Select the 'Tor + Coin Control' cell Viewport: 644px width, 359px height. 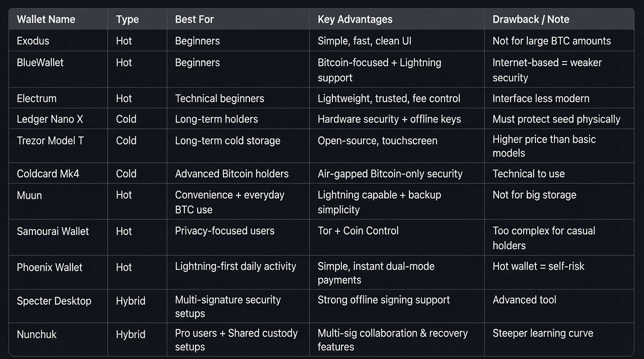pyautogui.click(x=358, y=231)
